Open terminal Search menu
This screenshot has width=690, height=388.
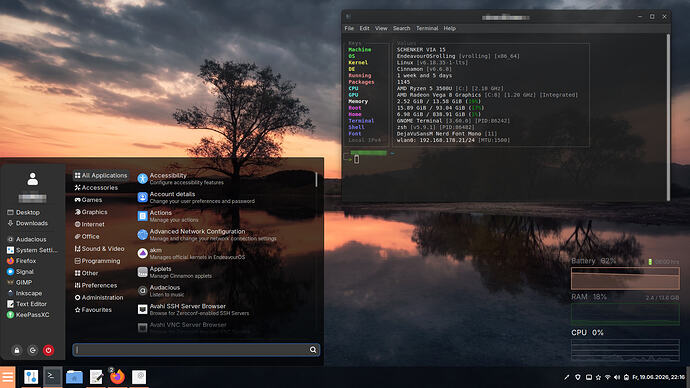coord(401,28)
